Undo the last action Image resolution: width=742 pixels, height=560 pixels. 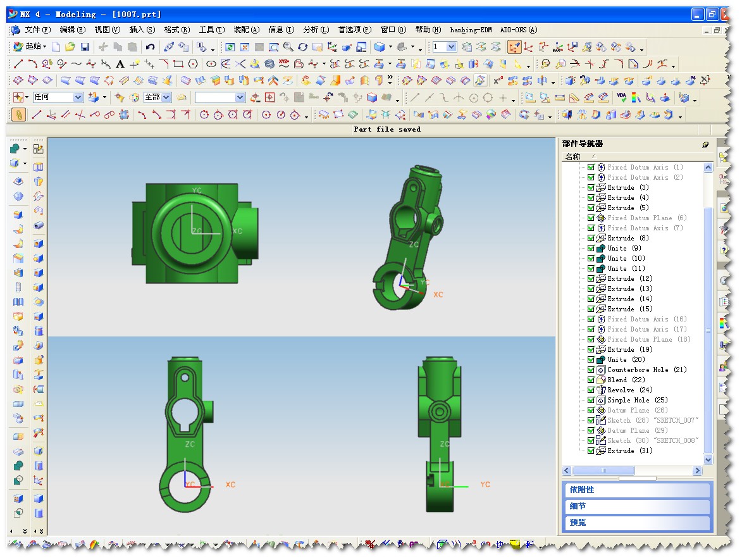(x=150, y=47)
